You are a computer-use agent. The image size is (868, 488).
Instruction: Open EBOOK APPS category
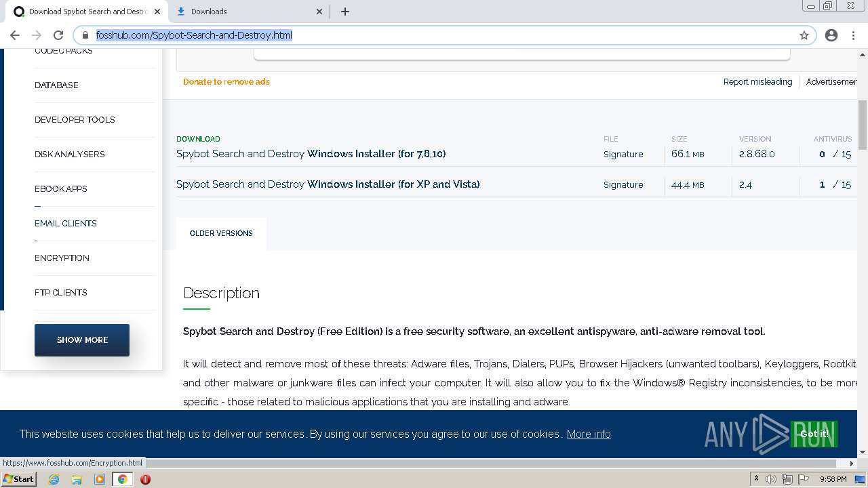(60, 189)
